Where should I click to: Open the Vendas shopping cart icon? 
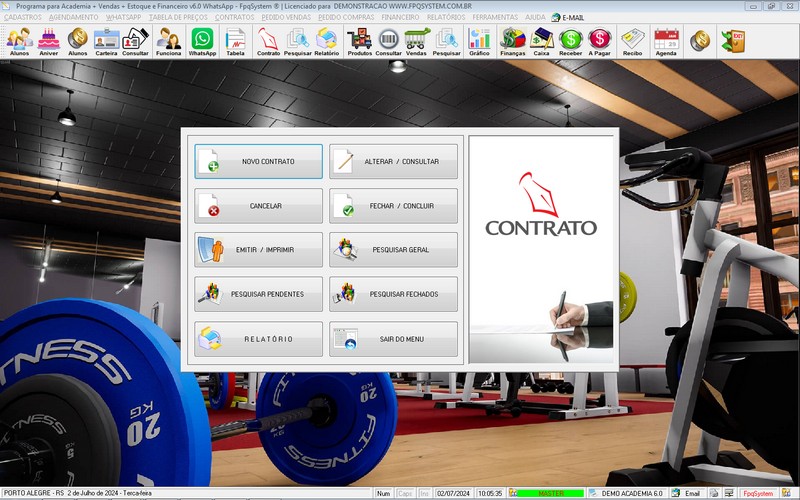pyautogui.click(x=416, y=41)
